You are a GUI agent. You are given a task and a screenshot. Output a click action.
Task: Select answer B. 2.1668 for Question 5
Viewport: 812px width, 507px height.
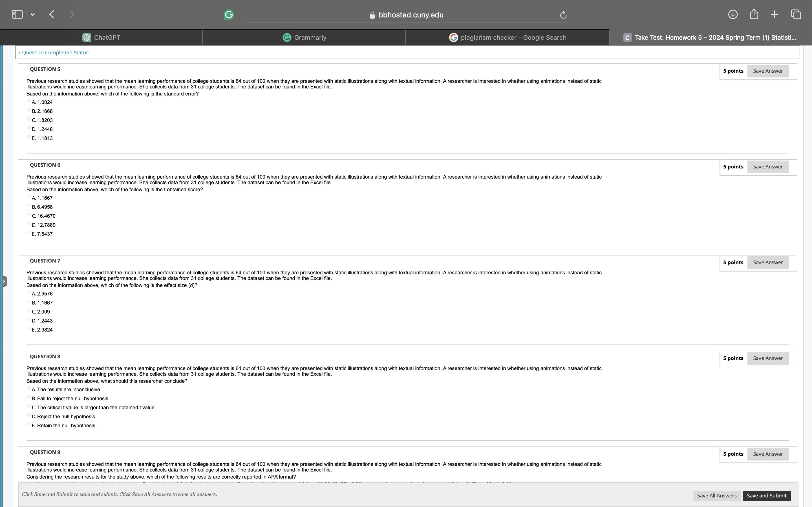tap(29, 110)
